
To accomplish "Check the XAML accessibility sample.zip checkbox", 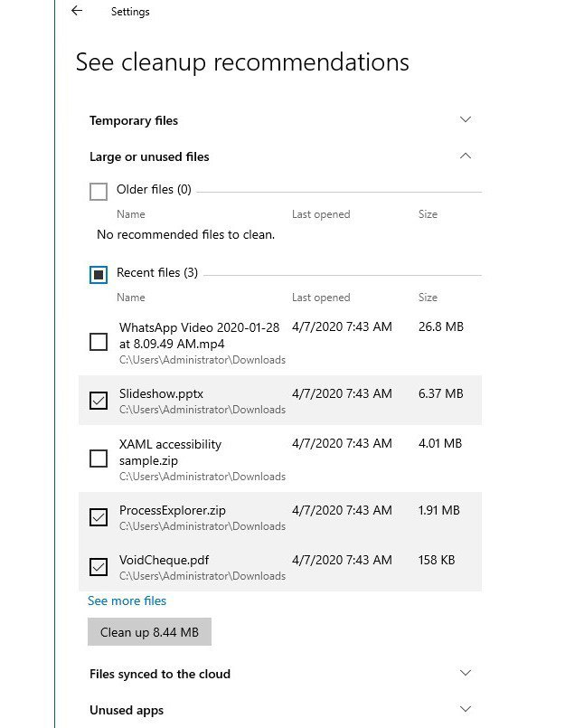I will pos(99,459).
